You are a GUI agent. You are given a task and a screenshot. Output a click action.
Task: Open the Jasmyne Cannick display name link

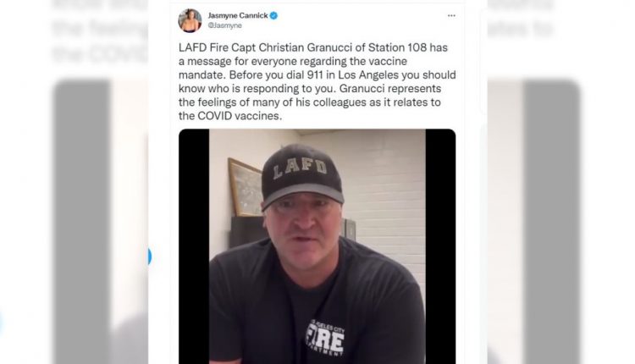pos(238,15)
